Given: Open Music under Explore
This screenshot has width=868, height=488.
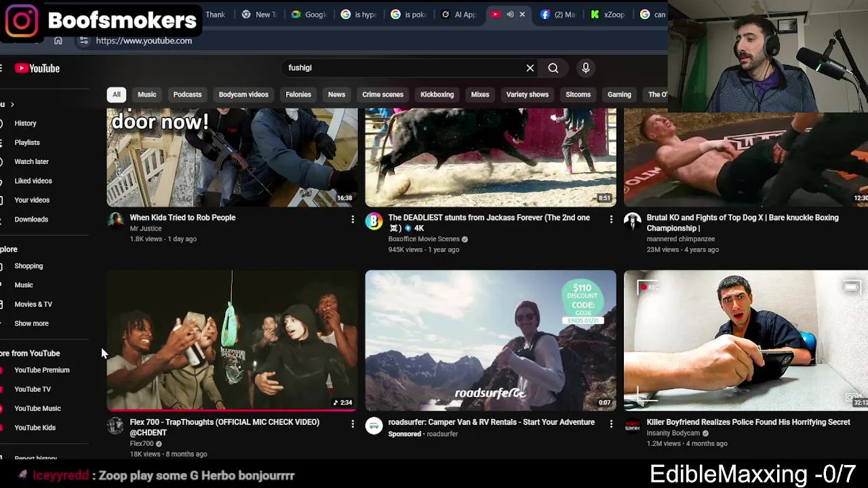Looking at the screenshot, I should click(24, 285).
